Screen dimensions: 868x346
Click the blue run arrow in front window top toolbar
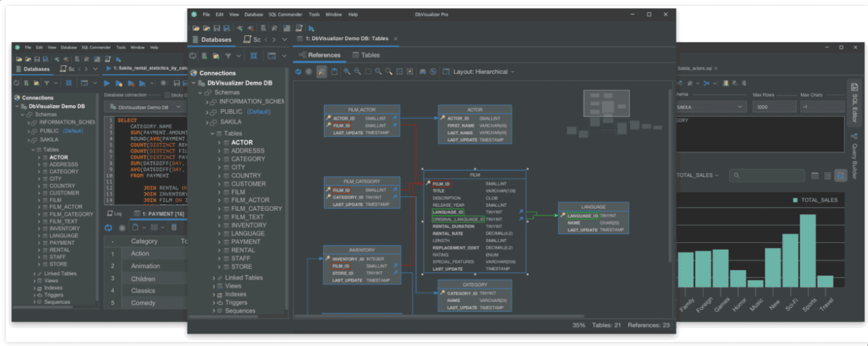(311, 28)
